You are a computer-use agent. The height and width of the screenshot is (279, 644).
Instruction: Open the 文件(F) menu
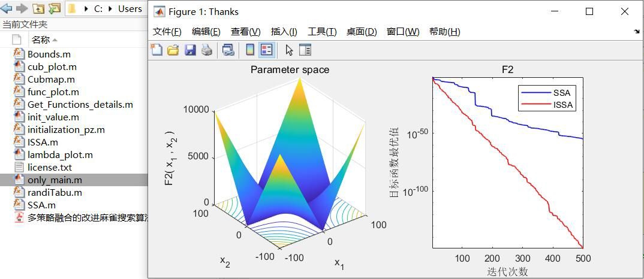pos(167,32)
